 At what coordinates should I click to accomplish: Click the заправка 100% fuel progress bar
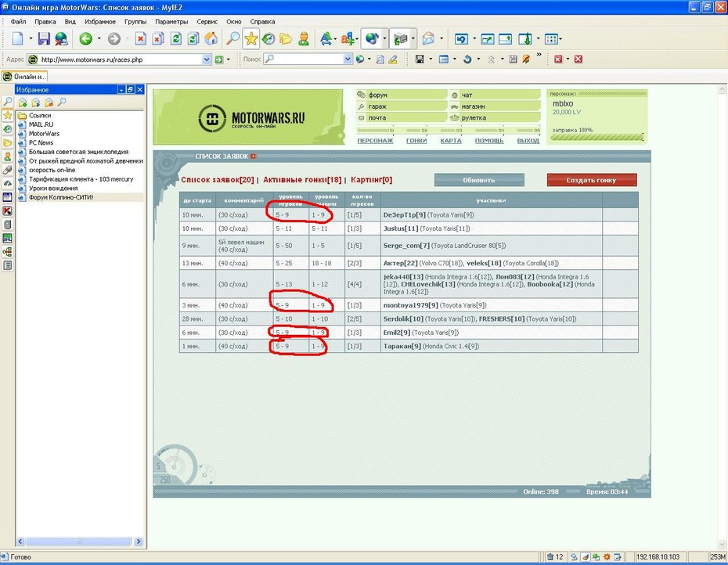(597, 138)
